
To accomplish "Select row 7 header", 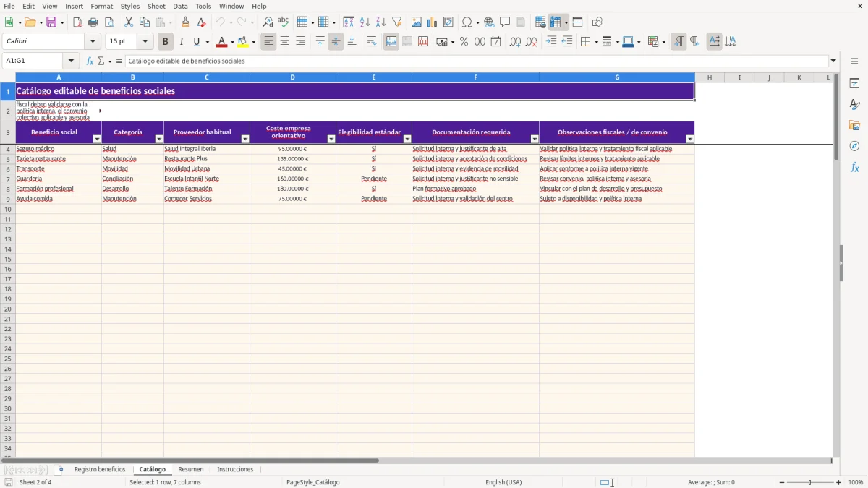I will tap(8, 179).
